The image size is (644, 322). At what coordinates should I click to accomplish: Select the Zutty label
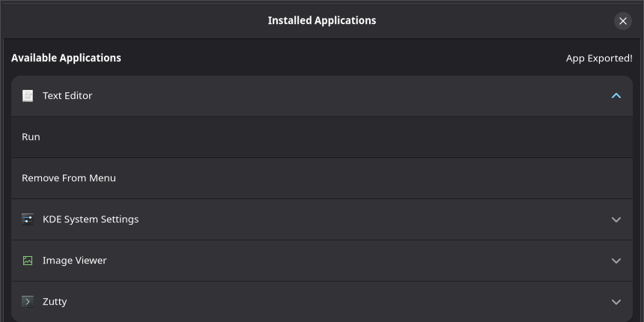(x=55, y=302)
